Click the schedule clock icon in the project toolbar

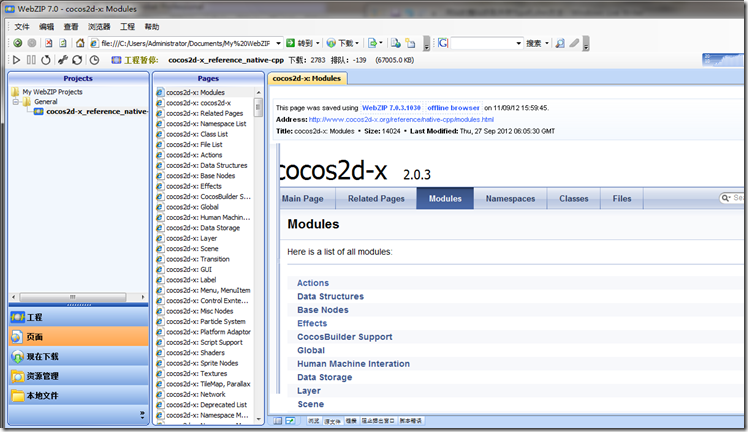pos(94,60)
